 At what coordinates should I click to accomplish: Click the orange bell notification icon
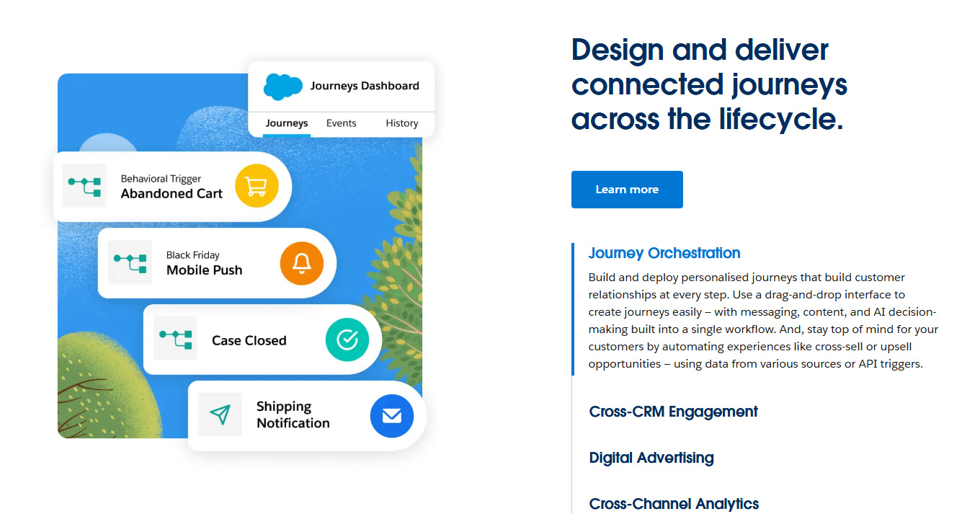(x=302, y=263)
